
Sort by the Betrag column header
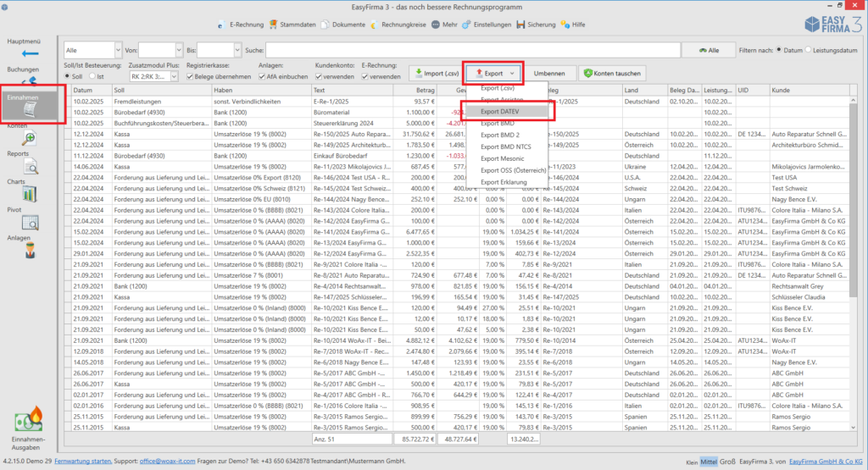pos(415,90)
